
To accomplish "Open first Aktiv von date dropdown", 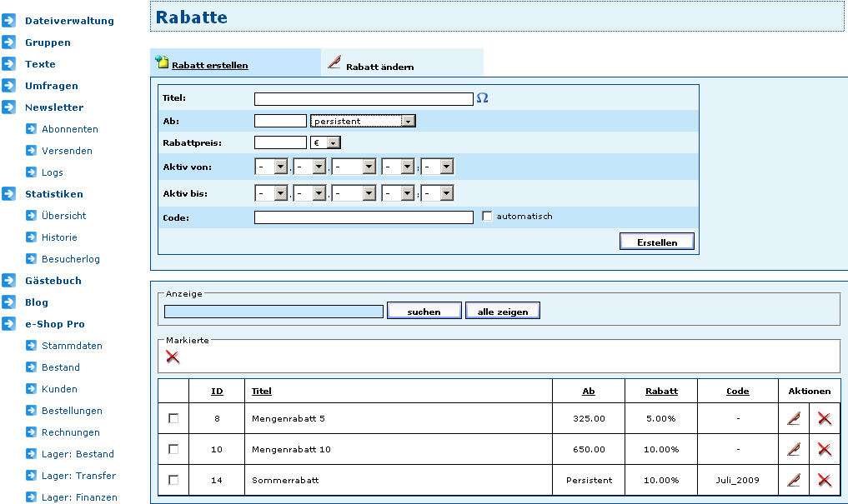I will [272, 167].
